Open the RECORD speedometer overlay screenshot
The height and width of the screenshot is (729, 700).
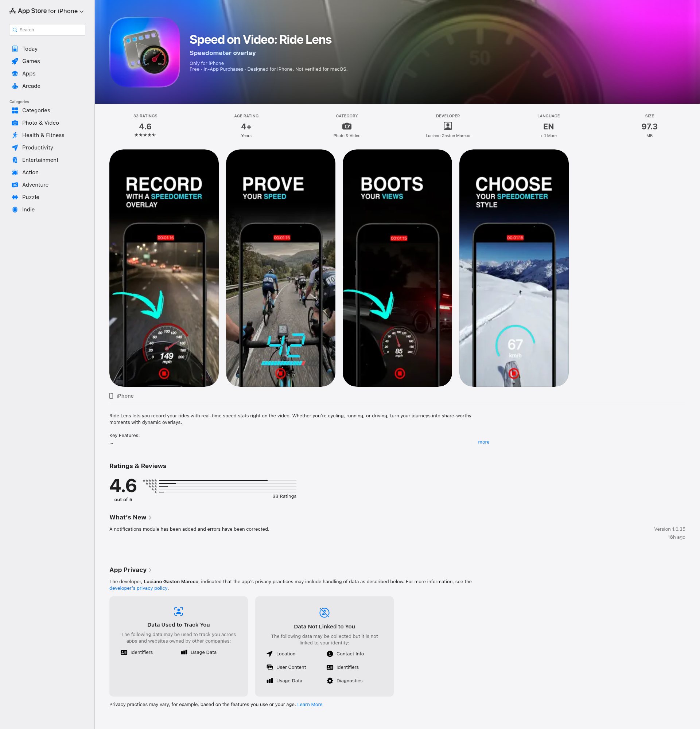click(164, 268)
